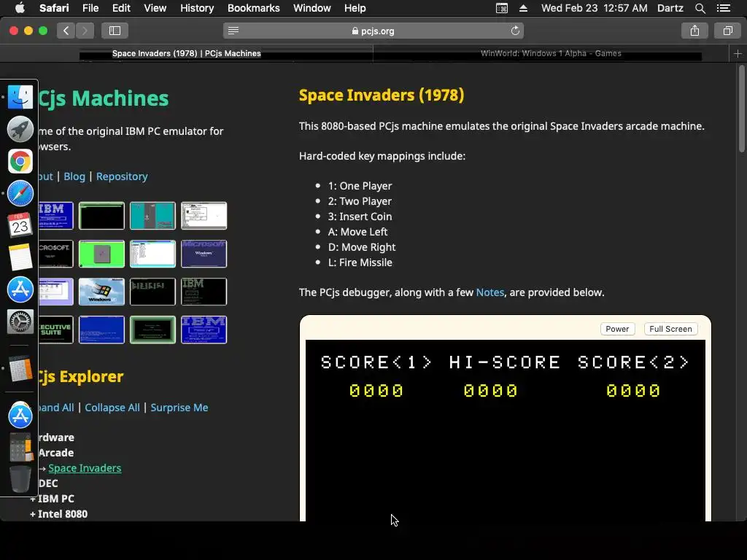Click the Full Screen button
The image size is (747, 560).
pos(670,329)
